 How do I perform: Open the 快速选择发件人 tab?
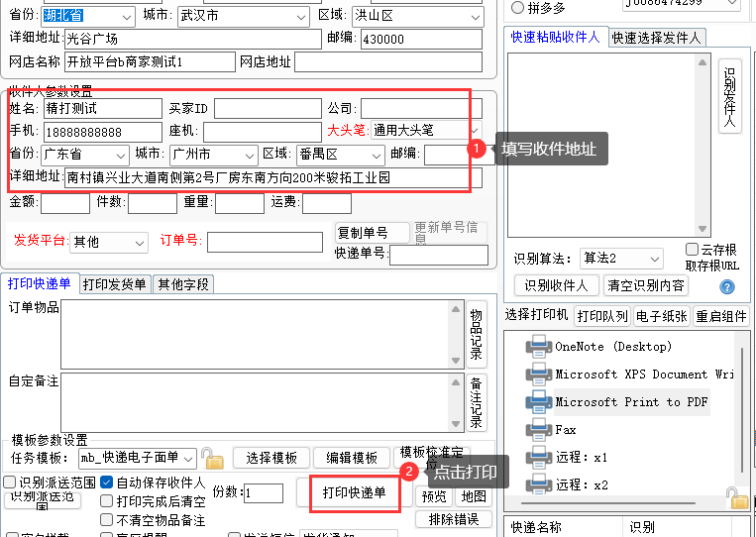click(655, 38)
